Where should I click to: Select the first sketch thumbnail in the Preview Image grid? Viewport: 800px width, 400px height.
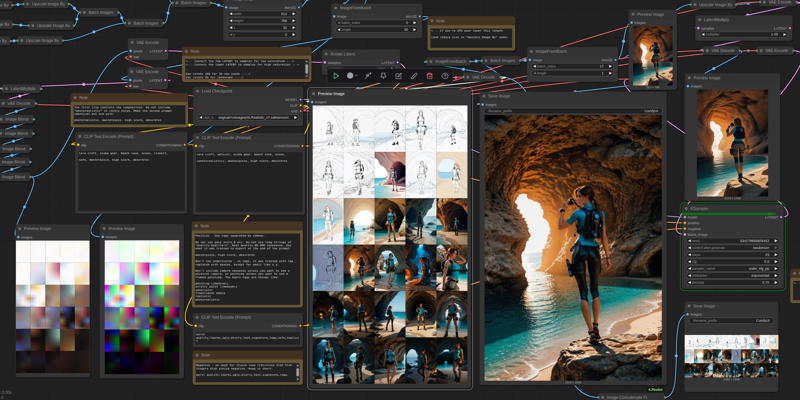coord(328,129)
